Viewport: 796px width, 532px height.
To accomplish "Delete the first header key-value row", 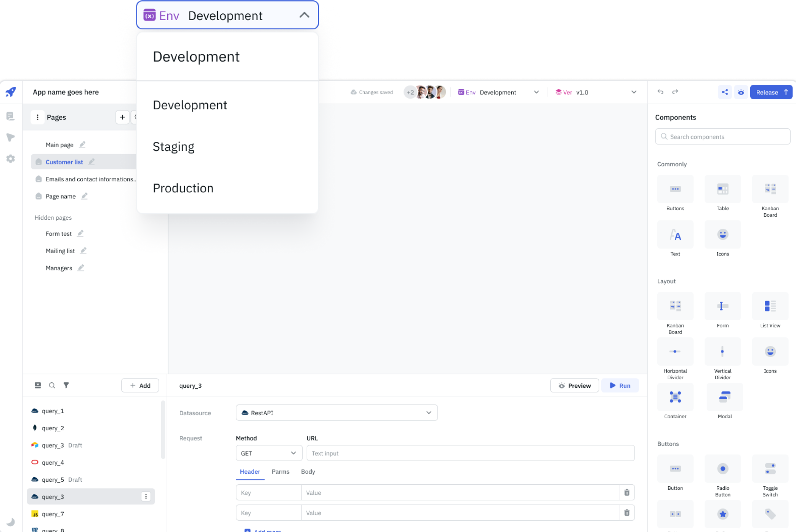I will click(626, 492).
